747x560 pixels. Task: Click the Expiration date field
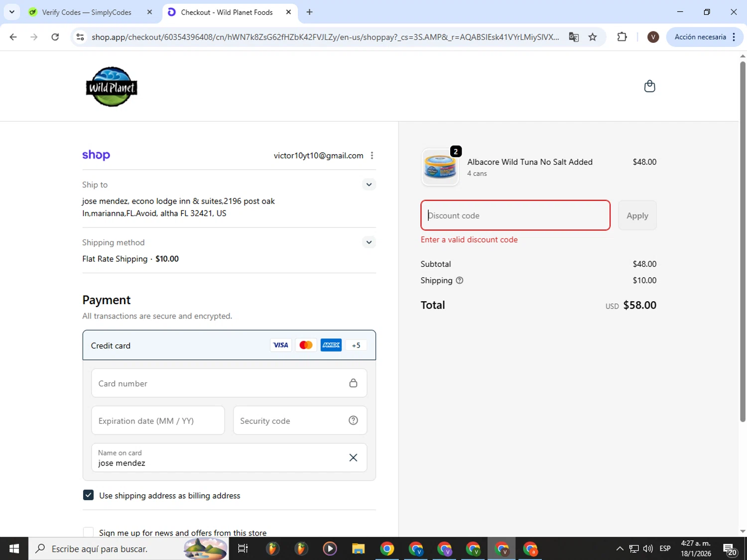[158, 420]
